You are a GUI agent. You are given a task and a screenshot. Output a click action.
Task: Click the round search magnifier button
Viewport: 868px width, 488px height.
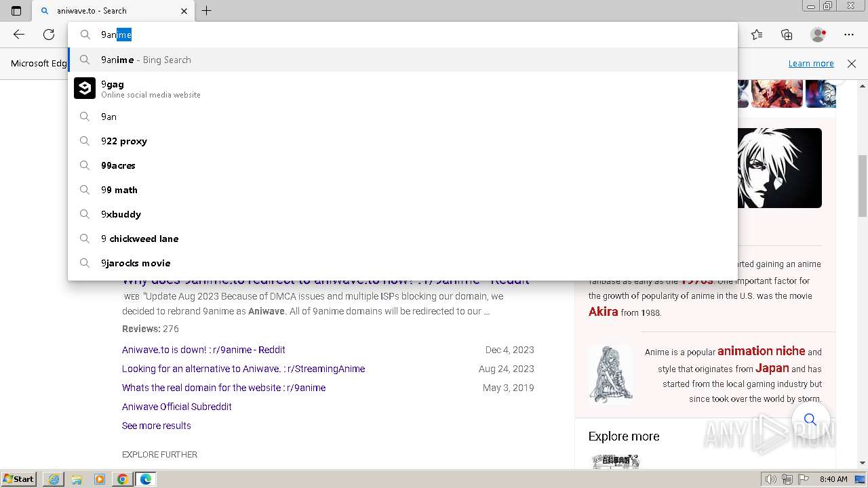tap(810, 420)
